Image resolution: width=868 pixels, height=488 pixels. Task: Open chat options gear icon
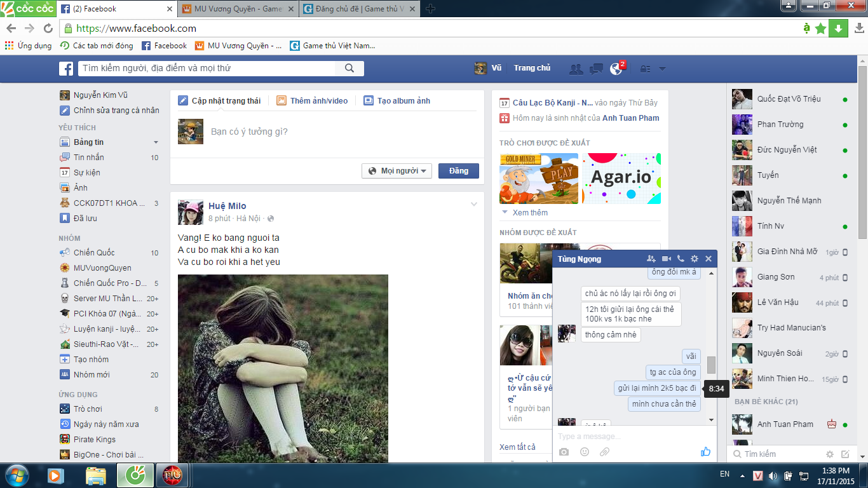[x=695, y=259]
